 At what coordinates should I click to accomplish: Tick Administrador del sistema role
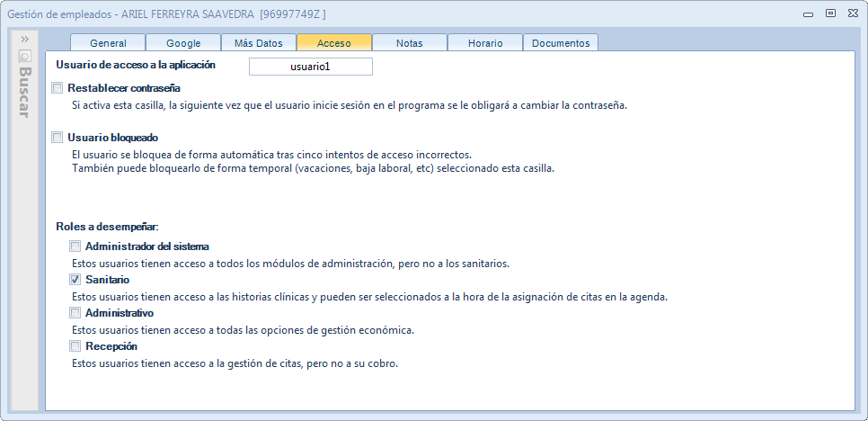75,246
